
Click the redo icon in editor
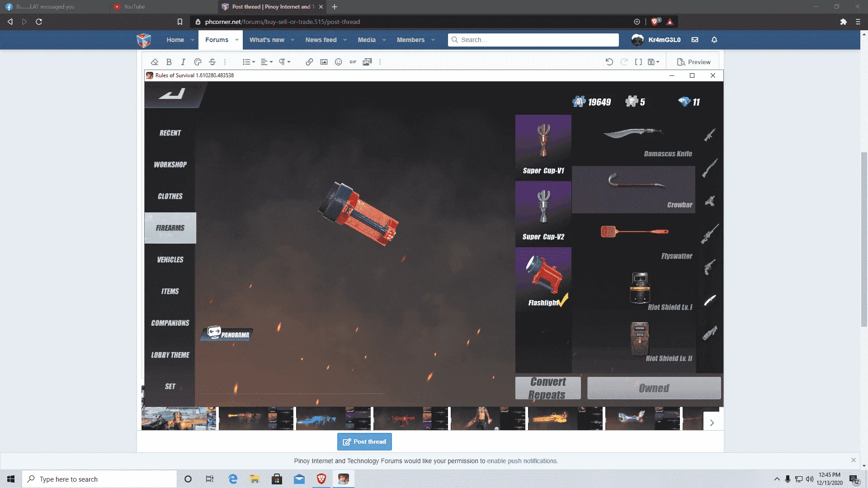624,62
